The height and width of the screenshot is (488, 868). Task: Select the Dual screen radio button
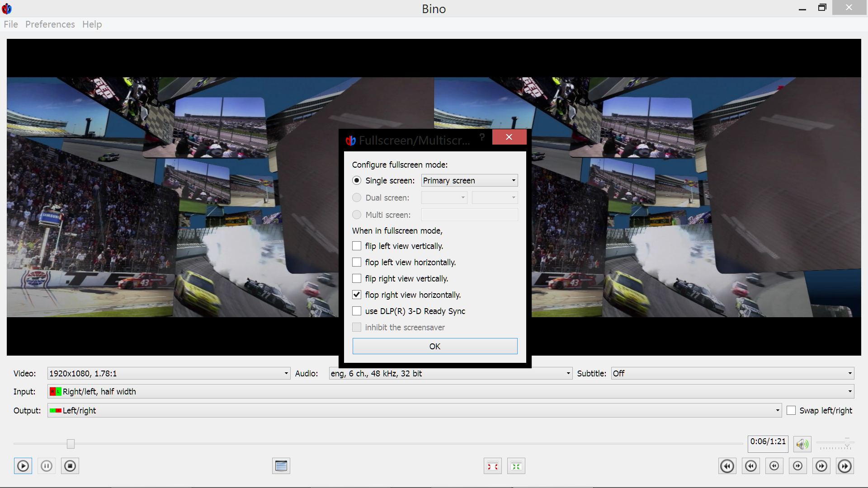tap(357, 197)
